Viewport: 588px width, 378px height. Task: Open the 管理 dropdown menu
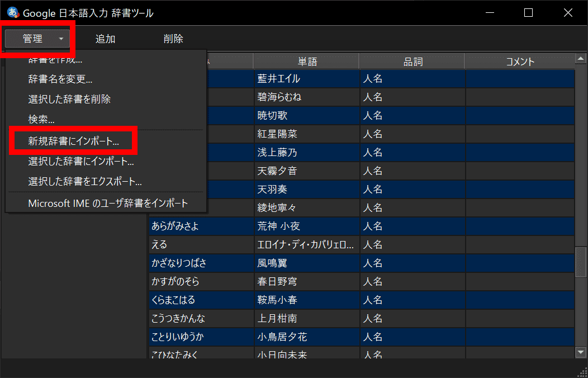tap(37, 38)
